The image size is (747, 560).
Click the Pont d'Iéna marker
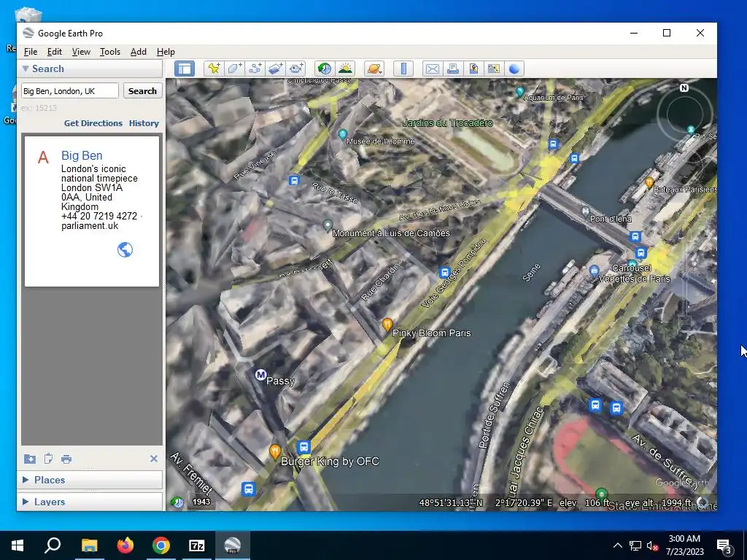pos(586,211)
